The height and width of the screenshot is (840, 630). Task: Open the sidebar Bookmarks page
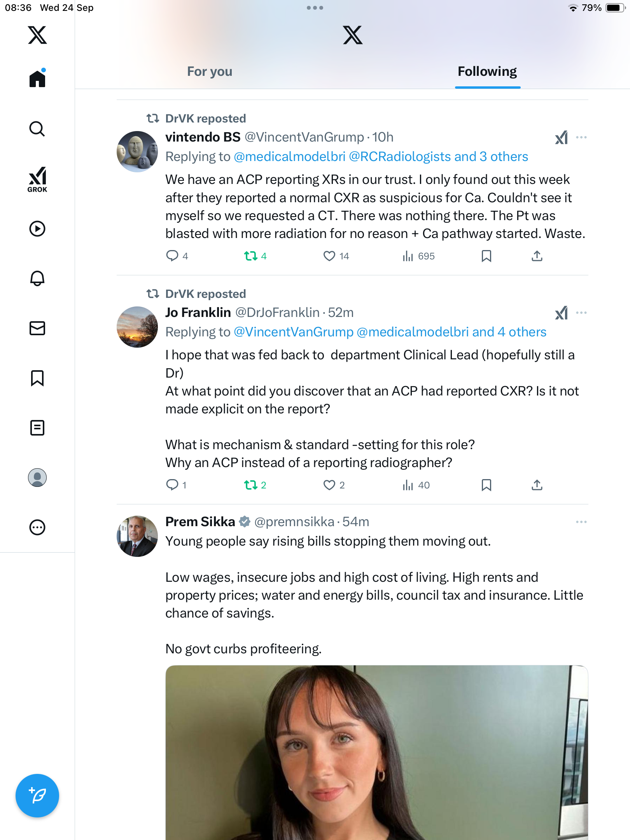coord(37,378)
